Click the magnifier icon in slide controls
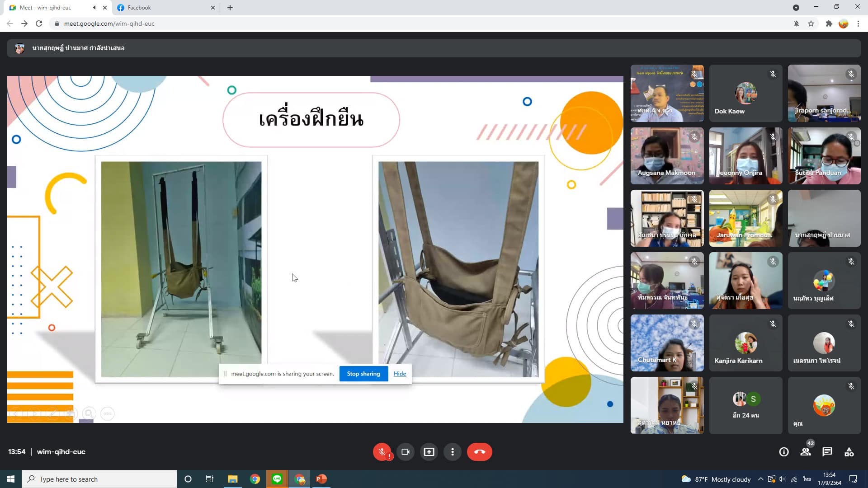 tap(89, 413)
